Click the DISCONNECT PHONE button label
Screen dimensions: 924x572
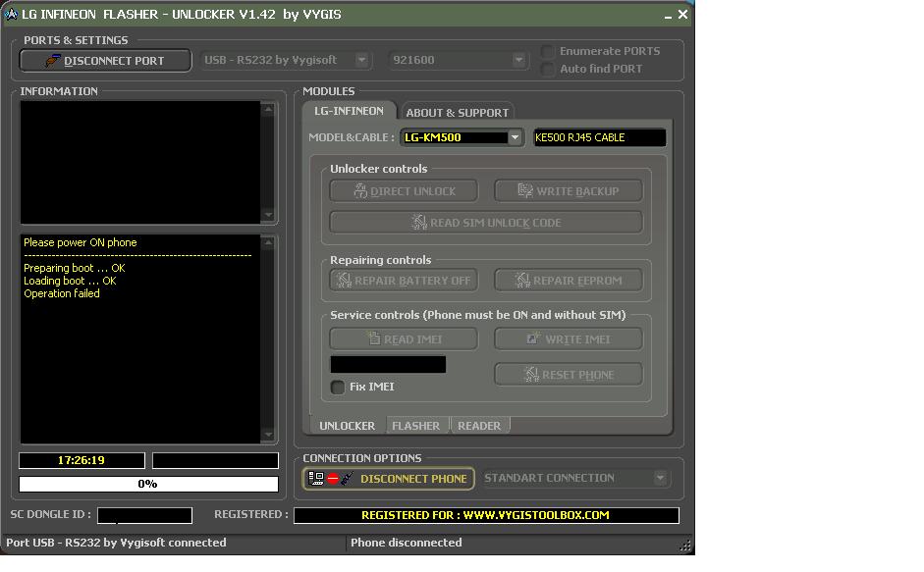click(413, 479)
